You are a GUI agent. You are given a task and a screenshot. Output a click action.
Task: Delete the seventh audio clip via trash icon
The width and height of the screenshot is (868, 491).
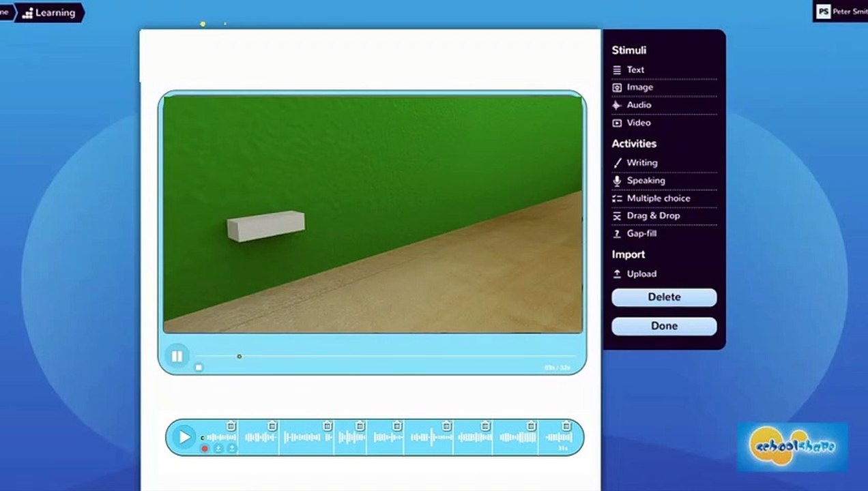pos(485,426)
